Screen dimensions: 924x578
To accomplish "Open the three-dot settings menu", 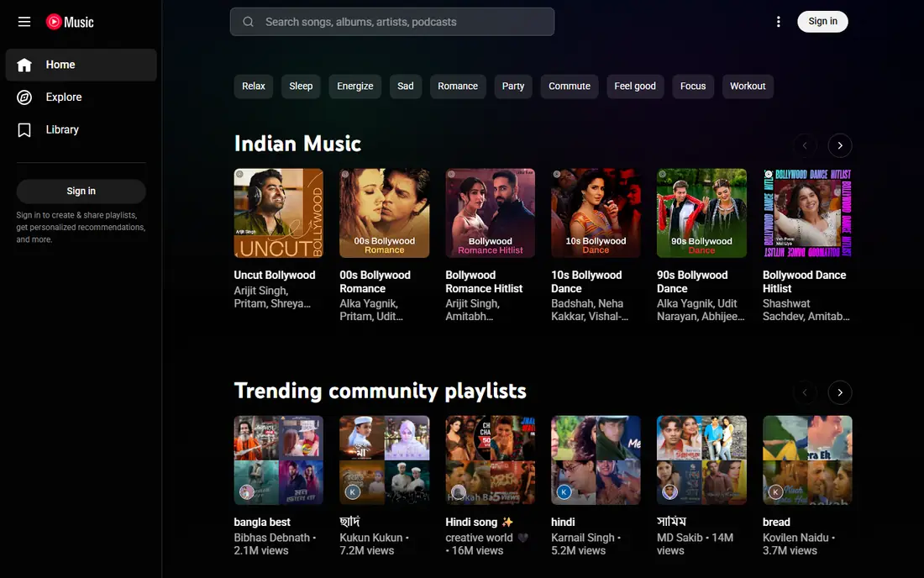I will [779, 22].
